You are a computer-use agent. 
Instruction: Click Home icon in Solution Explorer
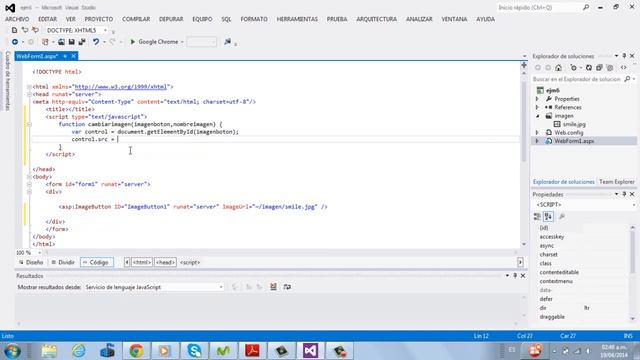558,68
